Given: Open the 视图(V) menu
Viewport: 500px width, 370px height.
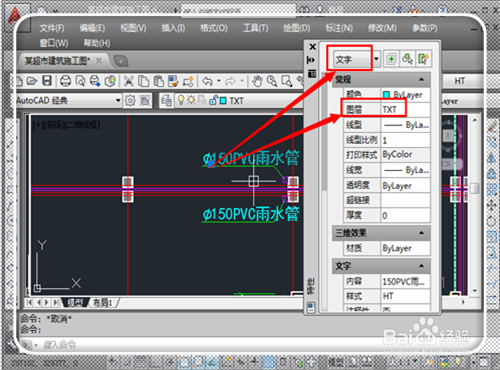Looking at the screenshot, I should (133, 28).
